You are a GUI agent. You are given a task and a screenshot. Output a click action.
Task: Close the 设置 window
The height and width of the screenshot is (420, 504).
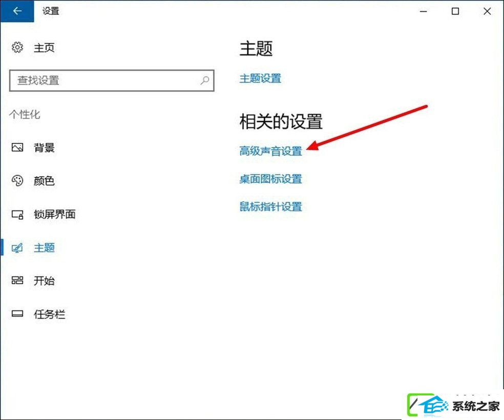pos(487,11)
